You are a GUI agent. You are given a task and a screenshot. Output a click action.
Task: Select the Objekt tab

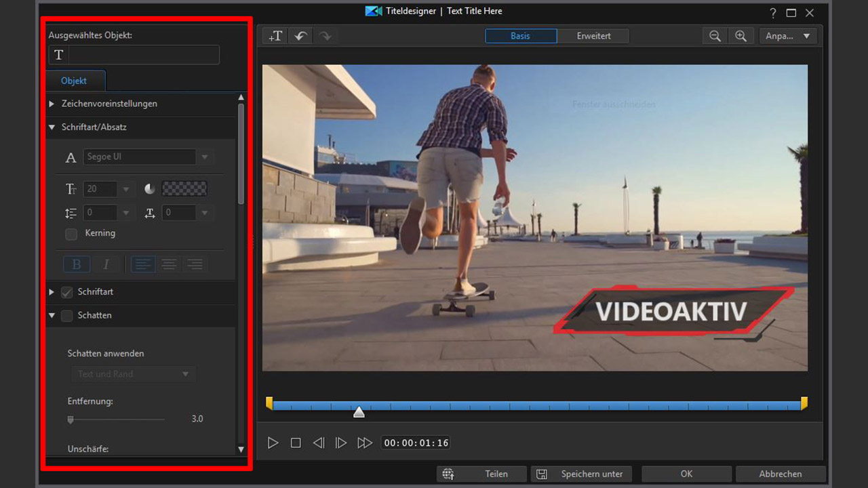pyautogui.click(x=74, y=81)
